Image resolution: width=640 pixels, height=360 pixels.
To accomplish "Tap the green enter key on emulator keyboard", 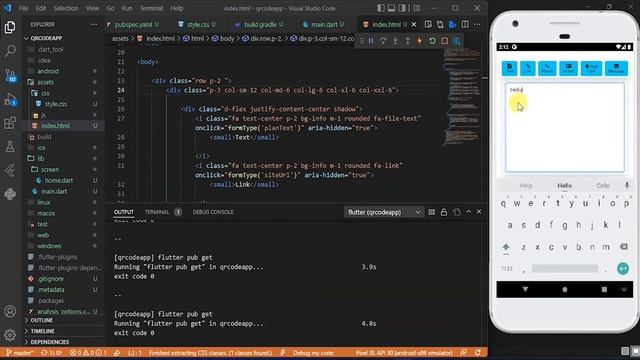I will [x=623, y=269].
